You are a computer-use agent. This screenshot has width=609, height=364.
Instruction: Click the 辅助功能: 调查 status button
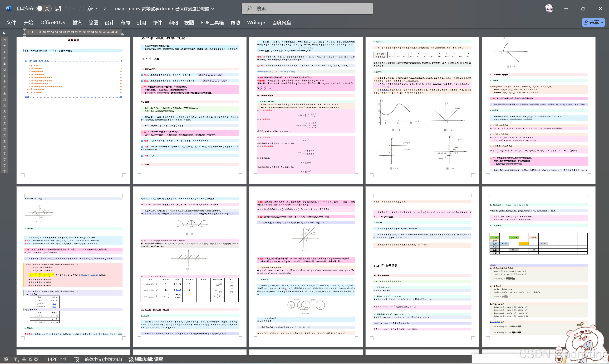(x=146, y=359)
